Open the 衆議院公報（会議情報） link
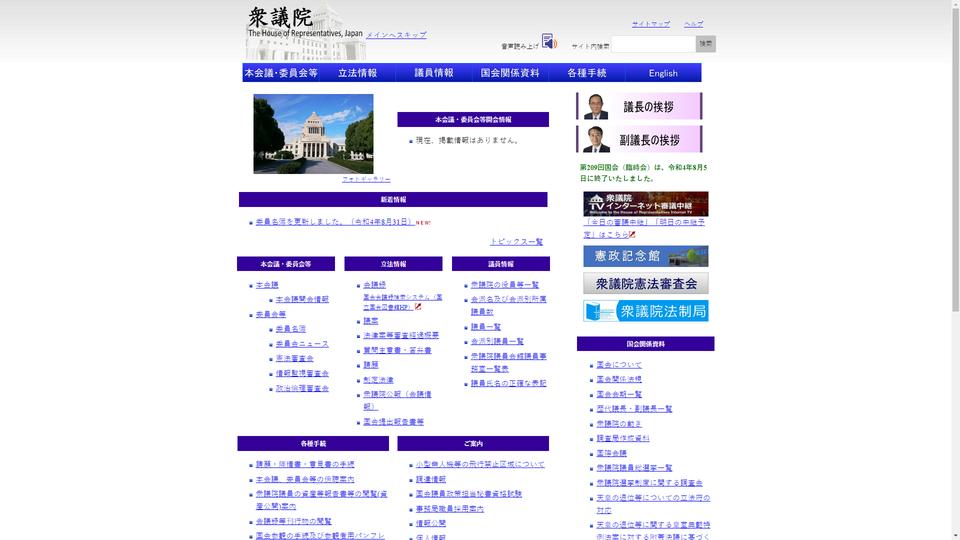This screenshot has width=960, height=540. coord(397,400)
